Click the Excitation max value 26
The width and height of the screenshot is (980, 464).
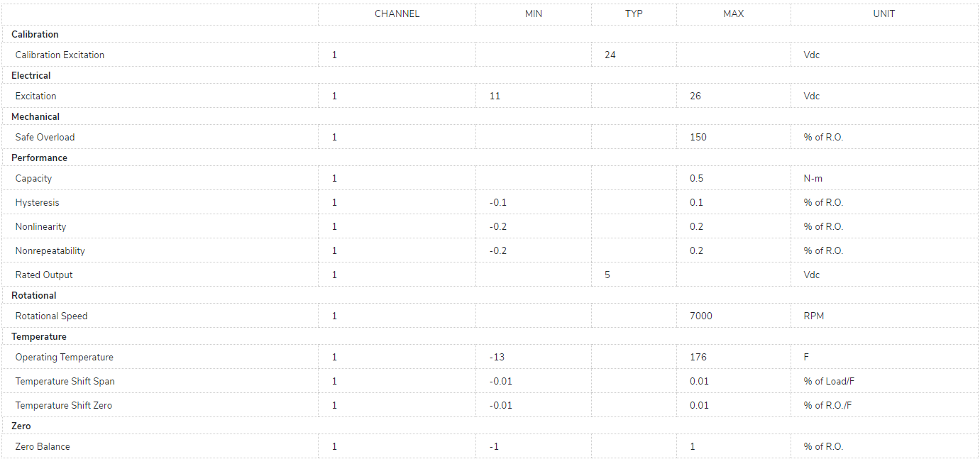[x=695, y=96]
